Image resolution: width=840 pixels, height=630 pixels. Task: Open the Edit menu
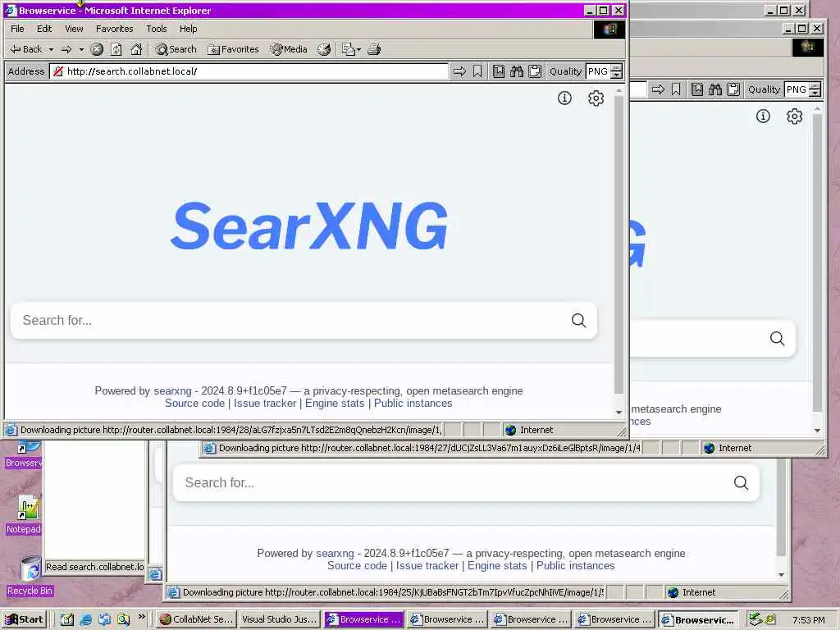pyautogui.click(x=44, y=29)
